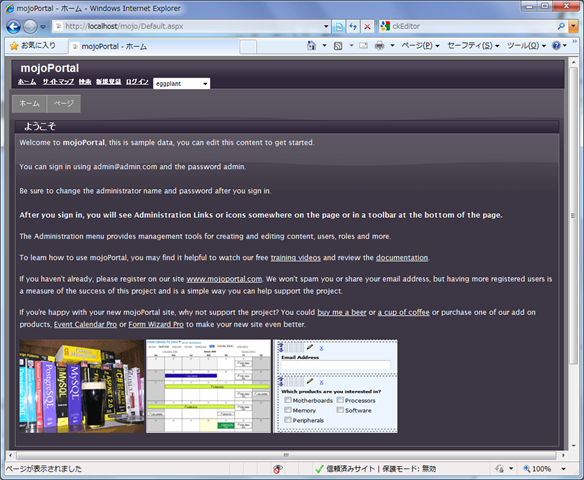This screenshot has width=584, height=480.
Task: Check the Memory checkbox
Action: click(x=288, y=410)
